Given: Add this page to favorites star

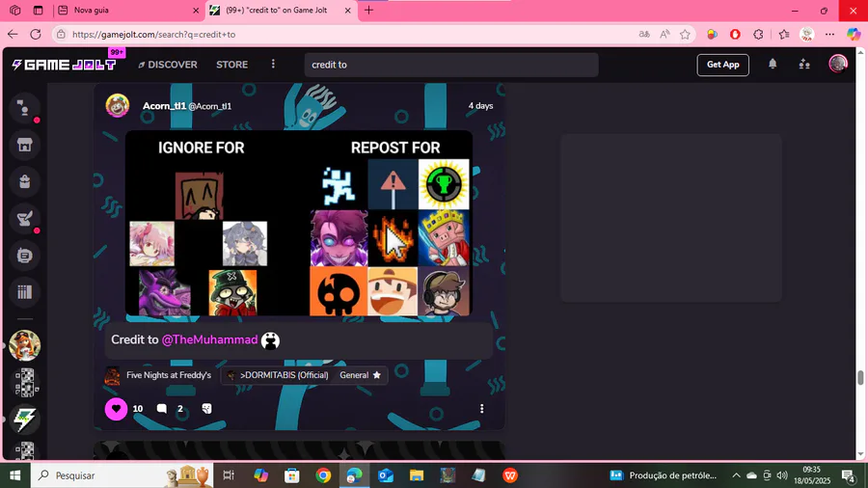Looking at the screenshot, I should pos(686,35).
